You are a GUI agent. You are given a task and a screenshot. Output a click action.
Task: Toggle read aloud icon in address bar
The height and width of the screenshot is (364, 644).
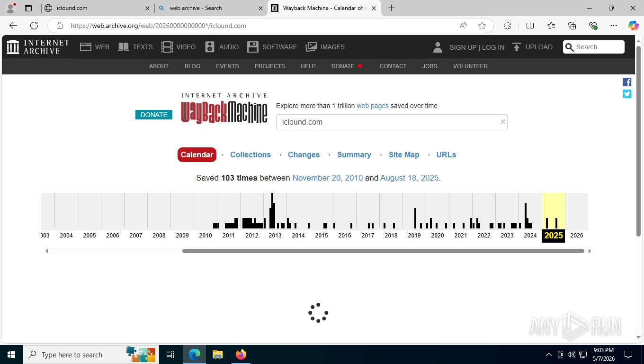(463, 26)
